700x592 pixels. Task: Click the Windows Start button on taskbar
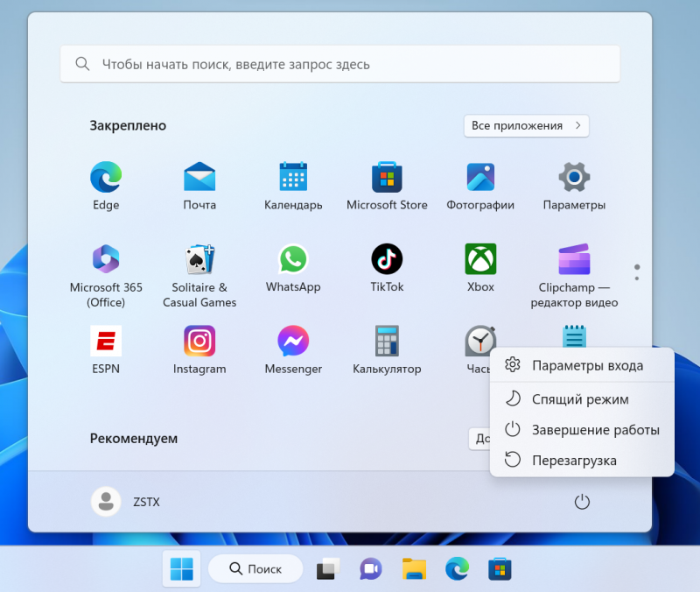(x=182, y=568)
